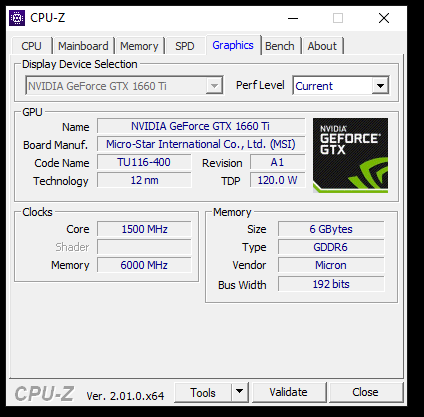Switch to the CPU tab
Image resolution: width=424 pixels, height=417 pixels.
(31, 46)
